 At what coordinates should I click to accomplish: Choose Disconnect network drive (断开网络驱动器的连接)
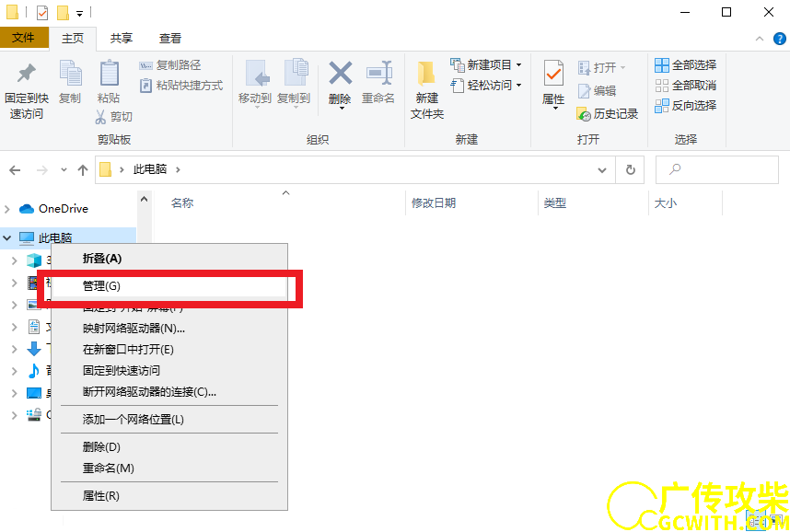pos(169,392)
